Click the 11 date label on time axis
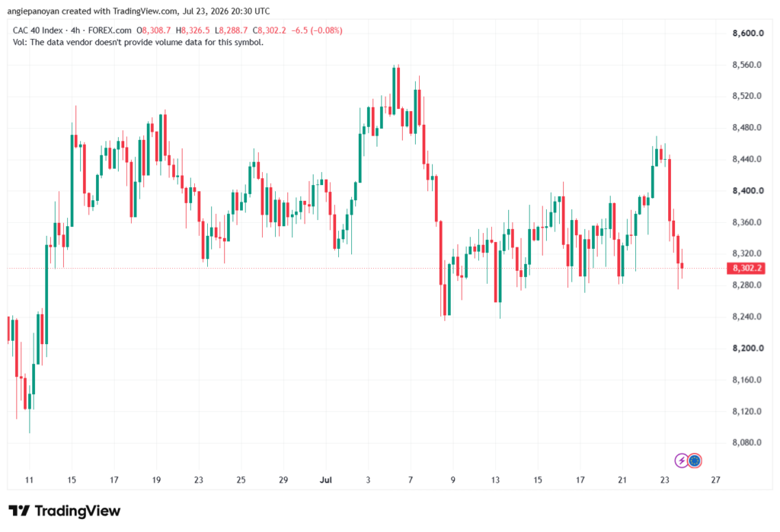This screenshot has width=780, height=532. pyautogui.click(x=29, y=479)
